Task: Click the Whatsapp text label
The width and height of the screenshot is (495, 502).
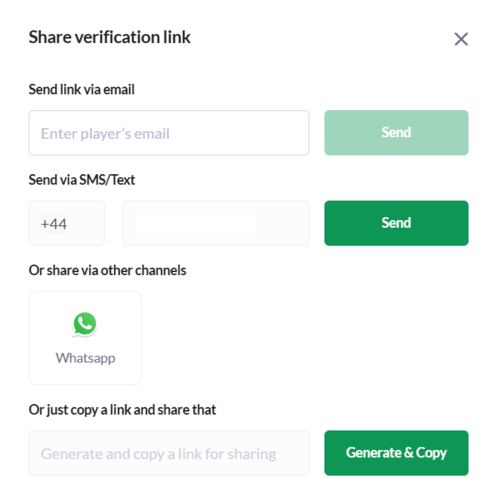Action: pyautogui.click(x=85, y=358)
